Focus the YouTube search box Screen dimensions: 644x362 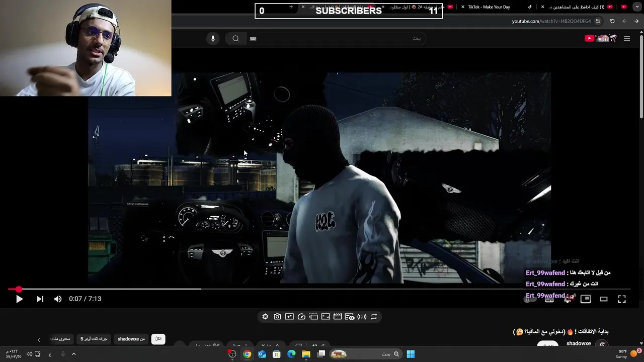pyautogui.click(x=336, y=38)
